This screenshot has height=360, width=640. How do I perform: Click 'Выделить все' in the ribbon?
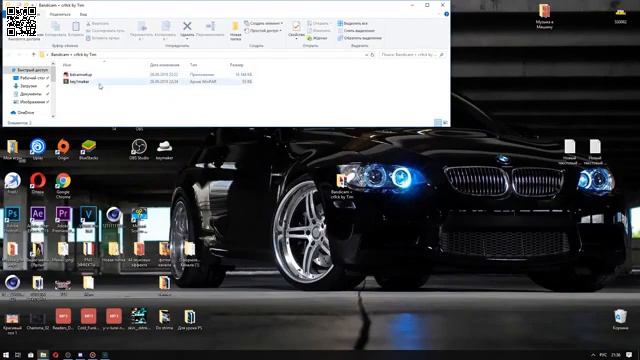point(353,23)
